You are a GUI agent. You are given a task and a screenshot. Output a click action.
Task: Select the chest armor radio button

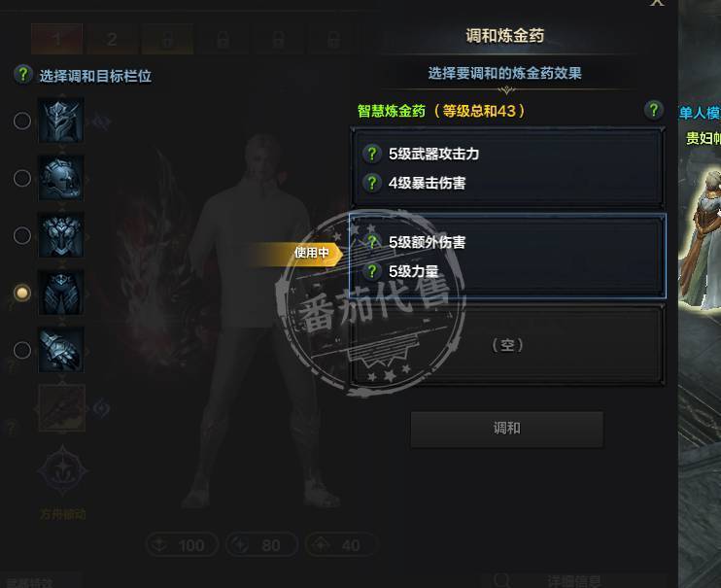tap(22, 235)
